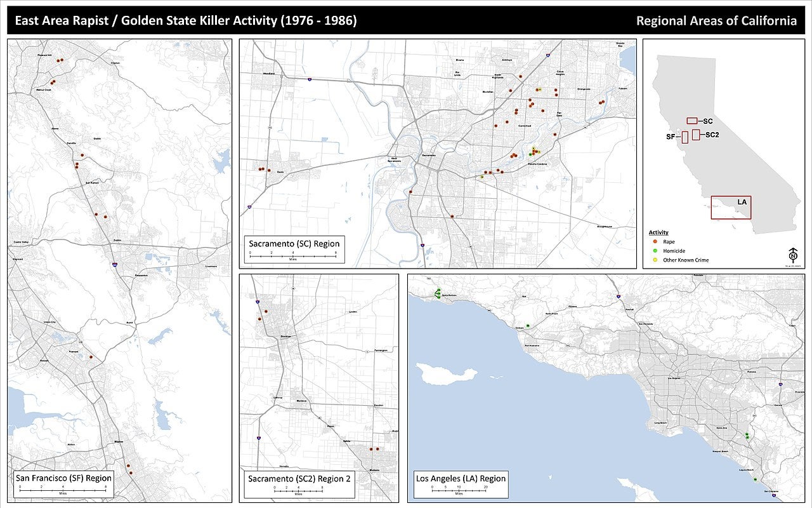Click the Los Angeles region scale bar
This screenshot has height=508, width=812.
459,489
